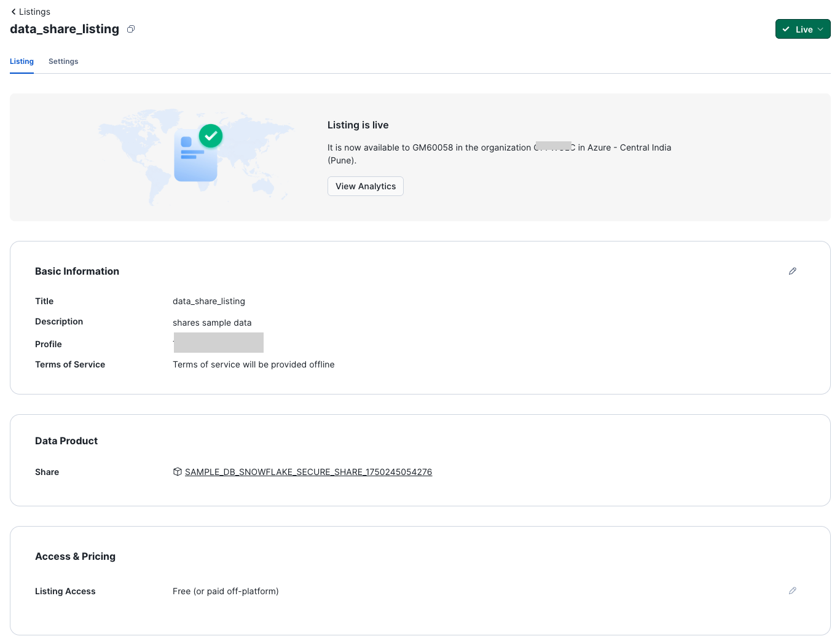840x644 pixels.
Task: Click the data_share_listing page heading
Action: 65,29
